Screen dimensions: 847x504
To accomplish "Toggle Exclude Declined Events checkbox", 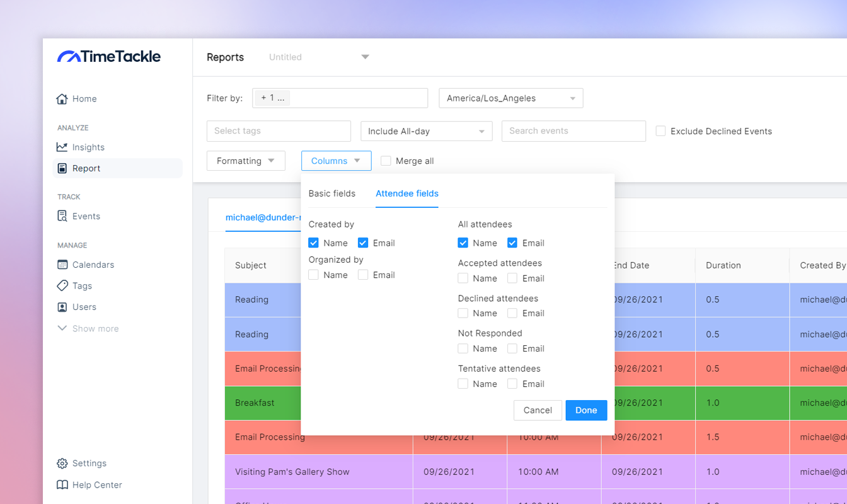I will [x=660, y=131].
